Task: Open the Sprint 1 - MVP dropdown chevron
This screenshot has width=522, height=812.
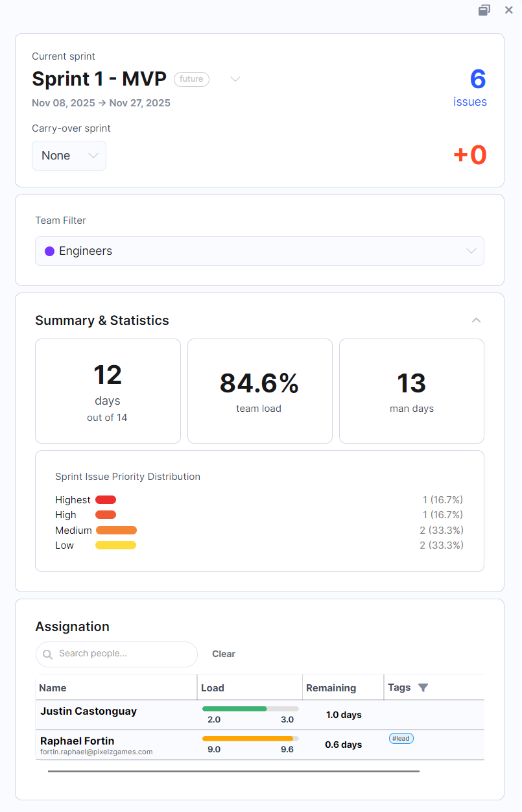Action: [235, 79]
